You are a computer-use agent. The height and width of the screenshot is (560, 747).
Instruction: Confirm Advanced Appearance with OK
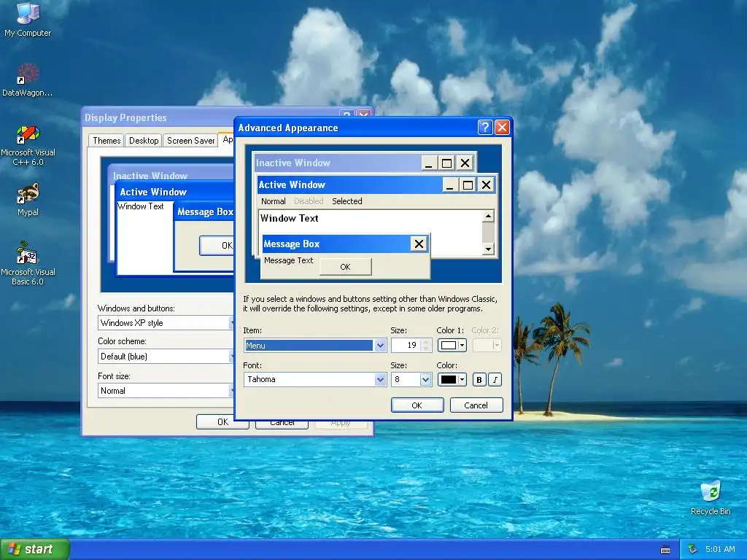click(417, 405)
